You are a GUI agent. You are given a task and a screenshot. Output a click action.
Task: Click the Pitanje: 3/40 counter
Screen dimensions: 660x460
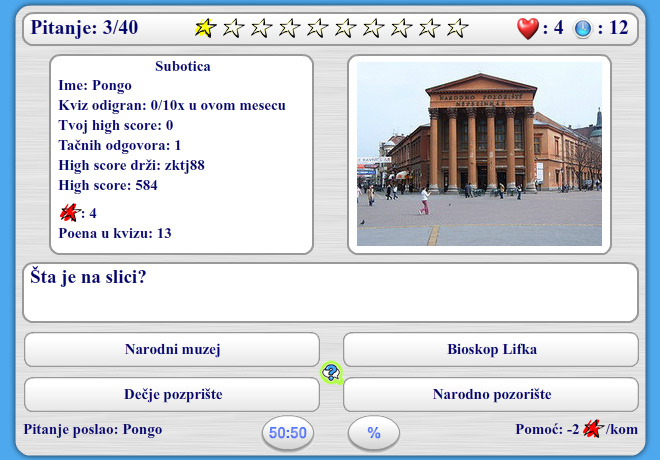(x=84, y=28)
